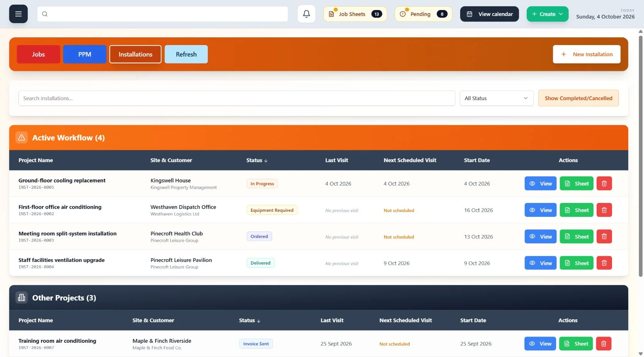This screenshot has height=357, width=644.
Task: Click the page vertical scrollbar
Action: 641,156
